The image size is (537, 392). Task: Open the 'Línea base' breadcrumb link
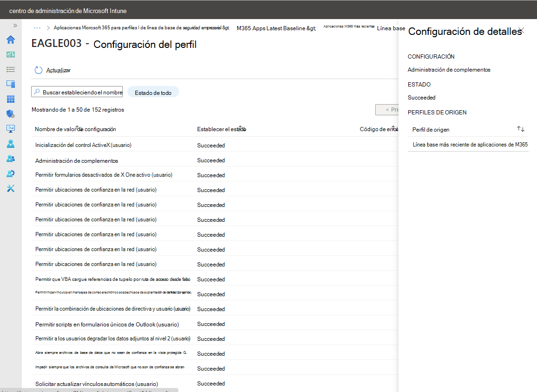[x=391, y=28]
